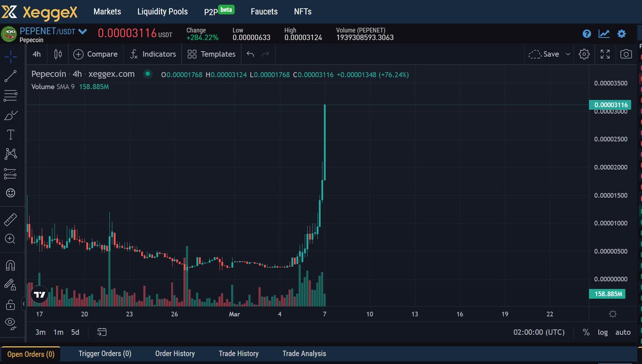Collapse the left drawing toolbar
The height and width of the screenshot is (364, 642).
tap(24, 304)
